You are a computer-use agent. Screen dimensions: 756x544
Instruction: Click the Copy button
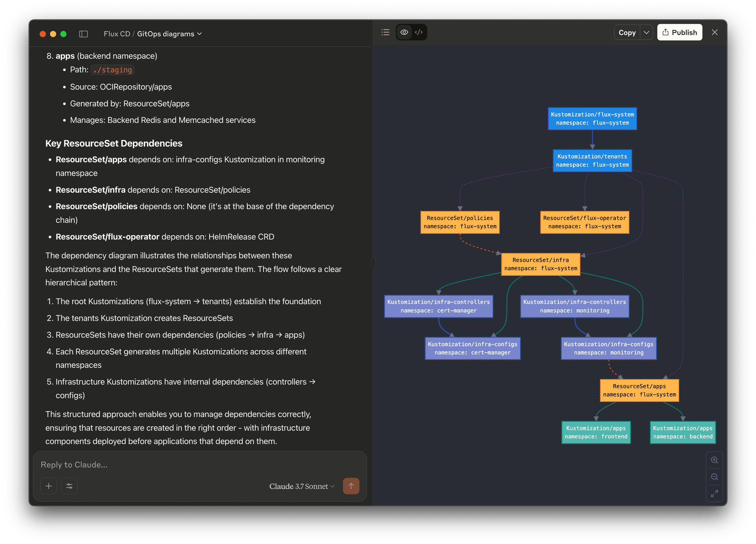click(627, 33)
